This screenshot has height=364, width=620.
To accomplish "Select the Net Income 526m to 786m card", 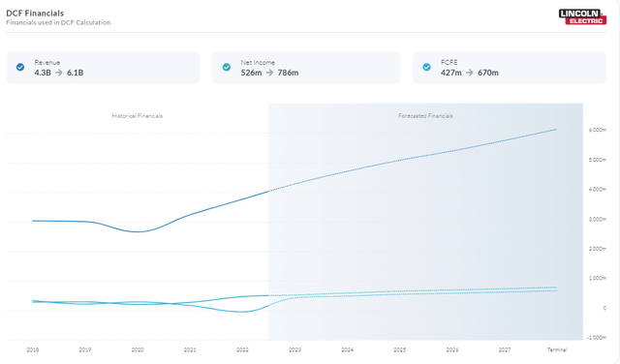I will (x=306, y=67).
